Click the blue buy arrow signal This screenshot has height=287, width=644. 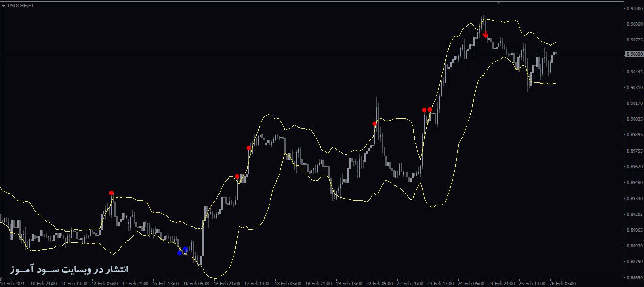coord(186,249)
